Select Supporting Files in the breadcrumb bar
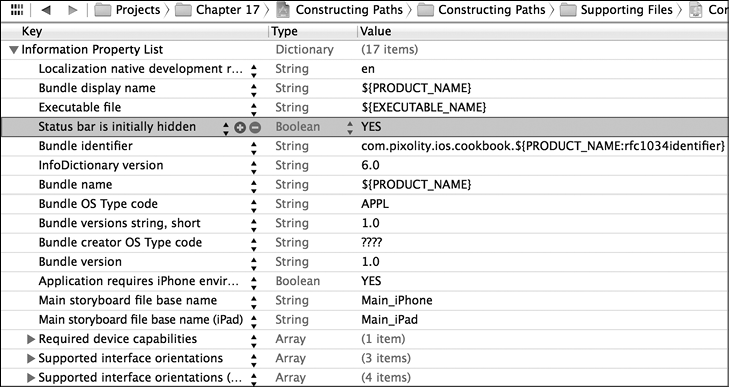 click(626, 10)
